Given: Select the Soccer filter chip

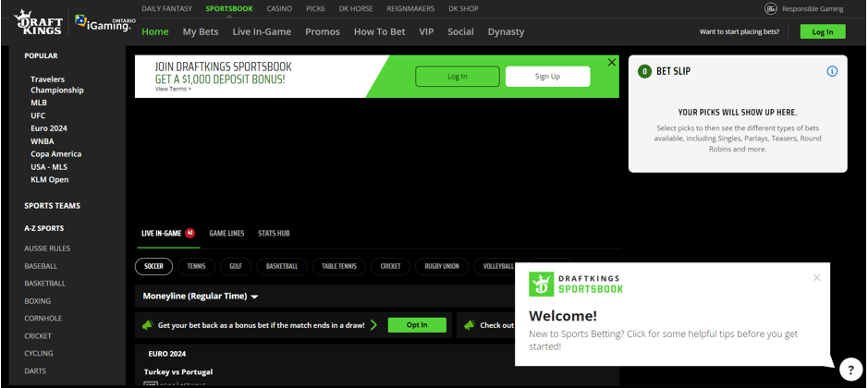Looking at the screenshot, I should click(153, 266).
